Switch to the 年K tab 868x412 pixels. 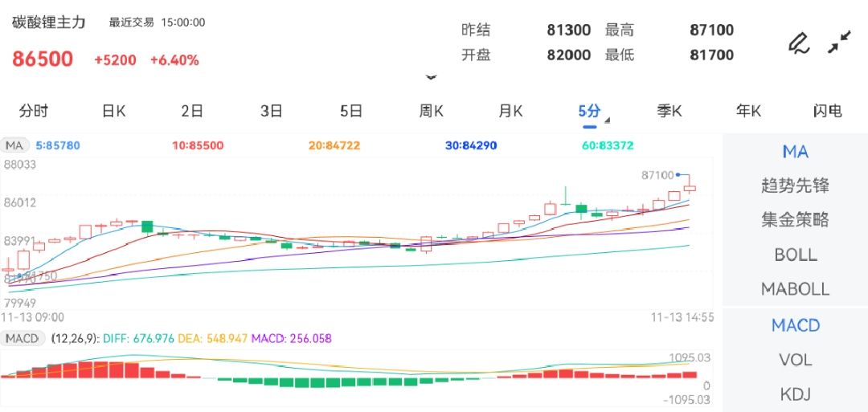point(748,111)
